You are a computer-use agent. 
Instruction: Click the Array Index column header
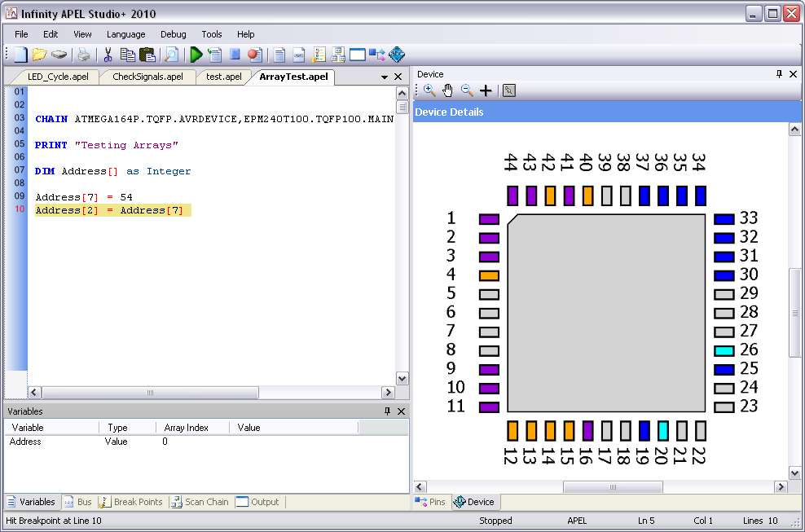[x=187, y=427]
